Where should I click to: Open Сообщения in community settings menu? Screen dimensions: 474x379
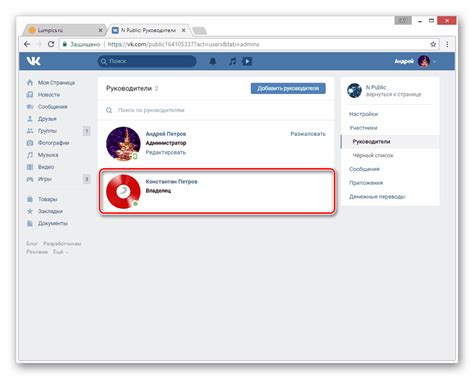point(364,169)
